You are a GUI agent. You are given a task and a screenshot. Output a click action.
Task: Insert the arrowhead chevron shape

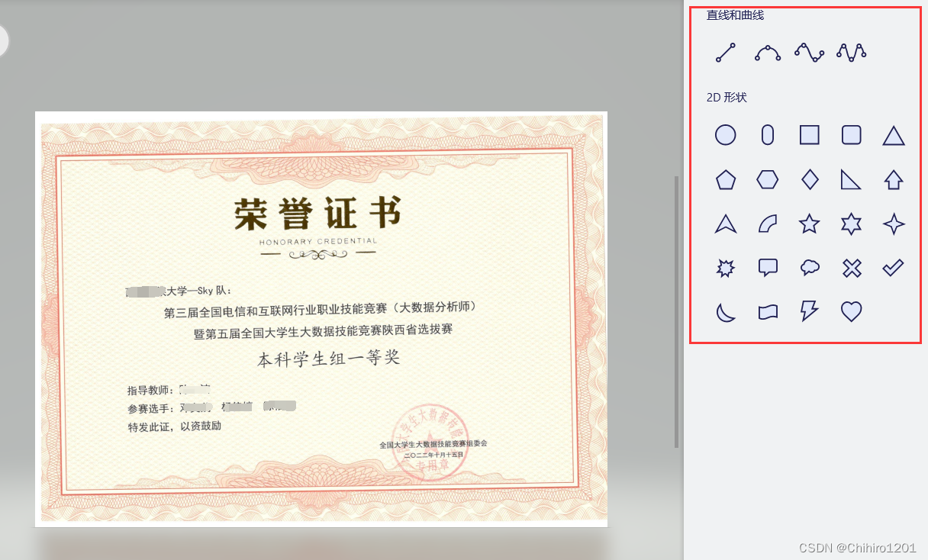pyautogui.click(x=726, y=224)
